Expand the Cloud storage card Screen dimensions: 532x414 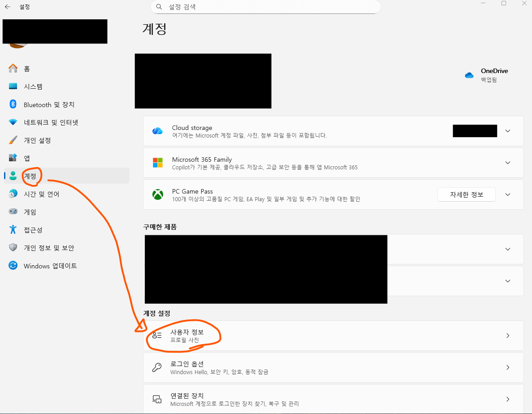point(507,131)
